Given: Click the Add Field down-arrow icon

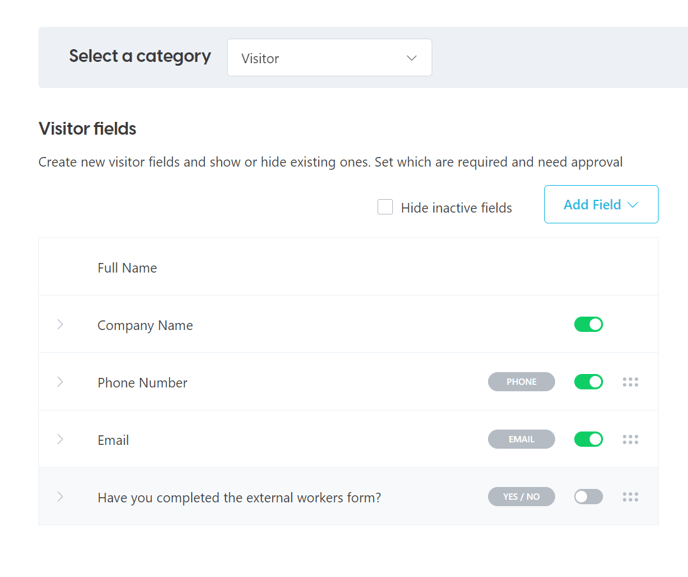Looking at the screenshot, I should (x=633, y=205).
